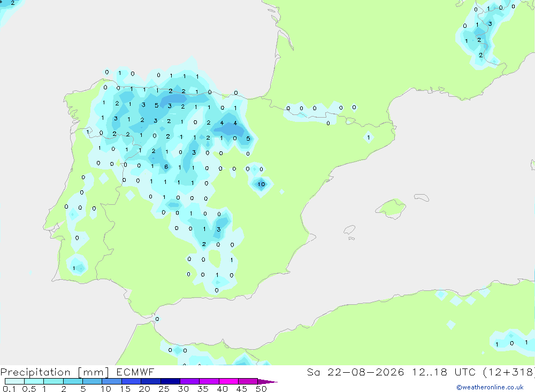Screen dimensions: 535x392
Task: Click the '12..18 UTC' time range text
Action: pos(444,372)
